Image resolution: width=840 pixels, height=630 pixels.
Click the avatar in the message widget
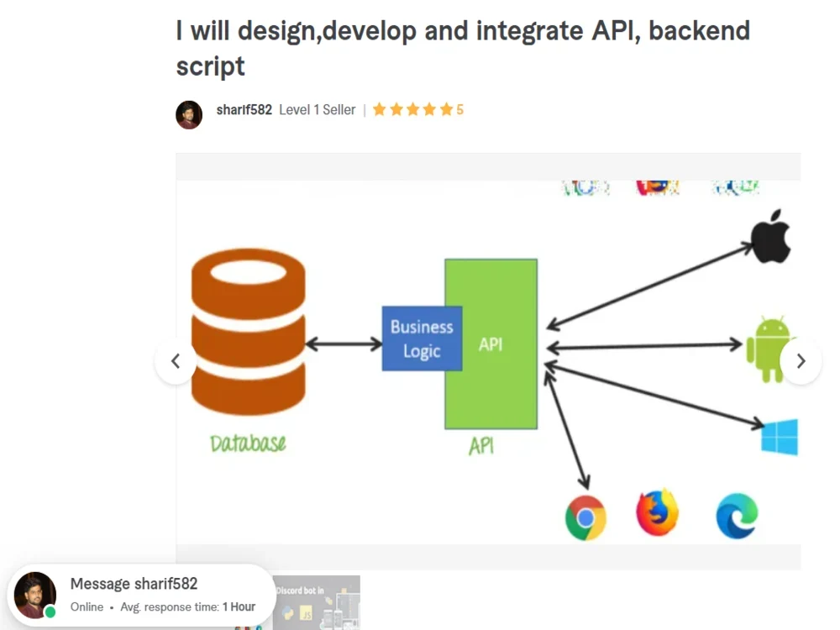[x=34, y=593]
